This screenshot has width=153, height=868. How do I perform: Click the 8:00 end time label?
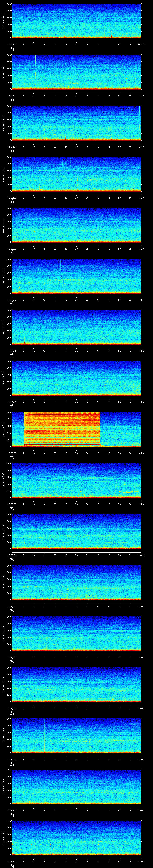(x=141, y=453)
